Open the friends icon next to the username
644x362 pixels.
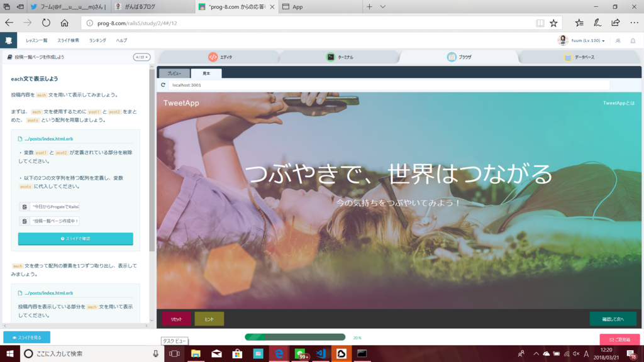[x=618, y=41]
